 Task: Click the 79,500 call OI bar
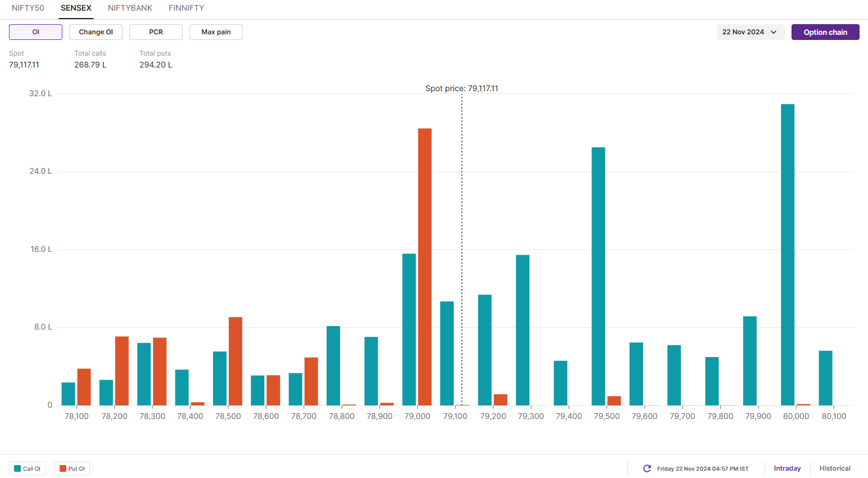point(598,276)
